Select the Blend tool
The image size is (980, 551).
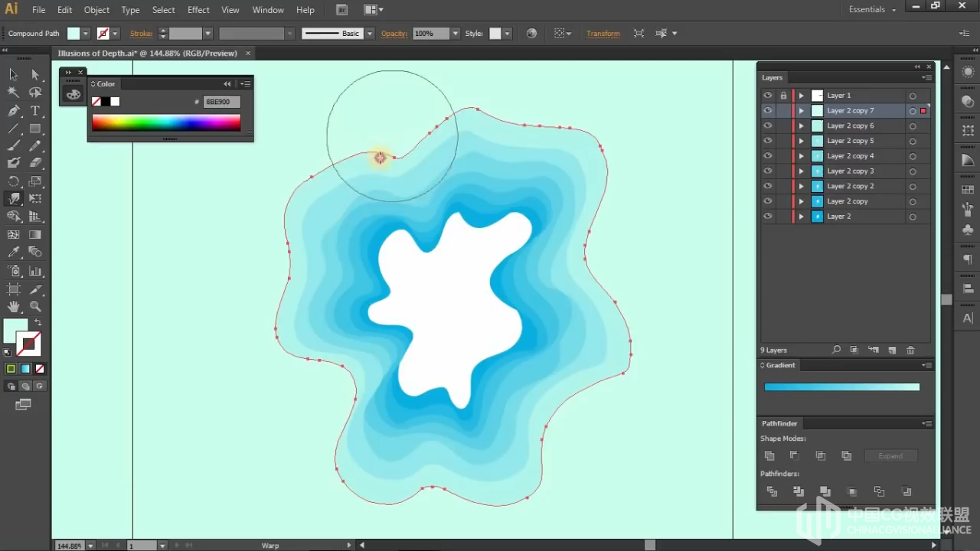point(35,253)
